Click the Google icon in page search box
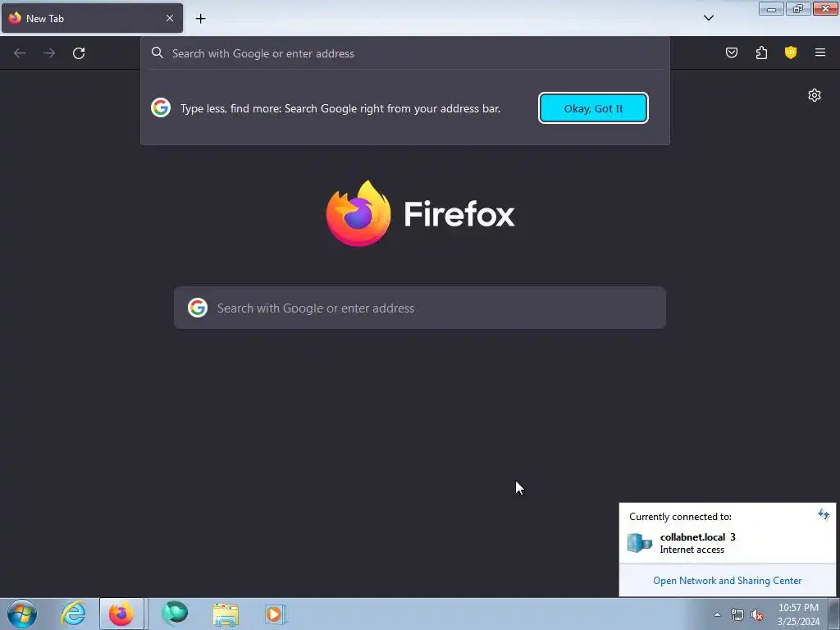This screenshot has width=840, height=630. point(198,308)
